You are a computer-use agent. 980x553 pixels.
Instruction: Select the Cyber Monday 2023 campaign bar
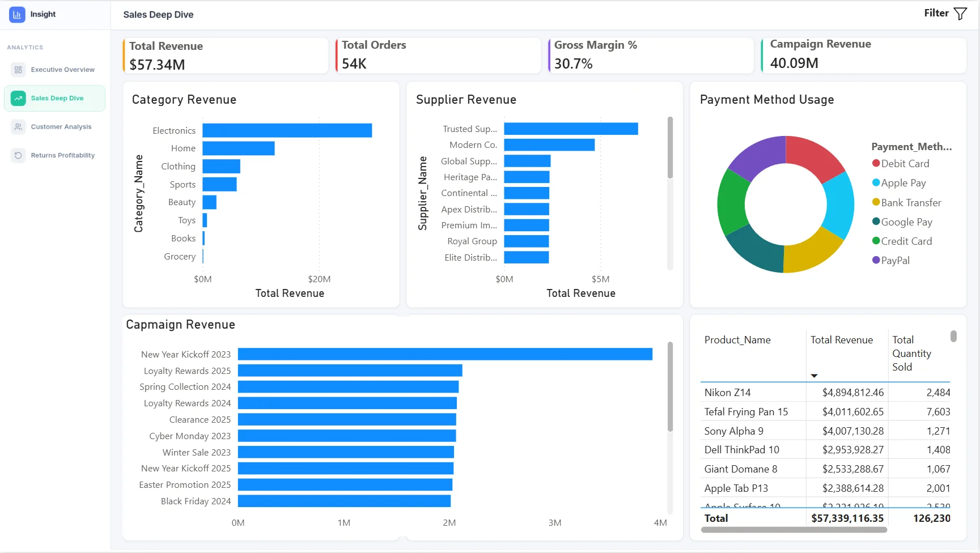click(347, 436)
